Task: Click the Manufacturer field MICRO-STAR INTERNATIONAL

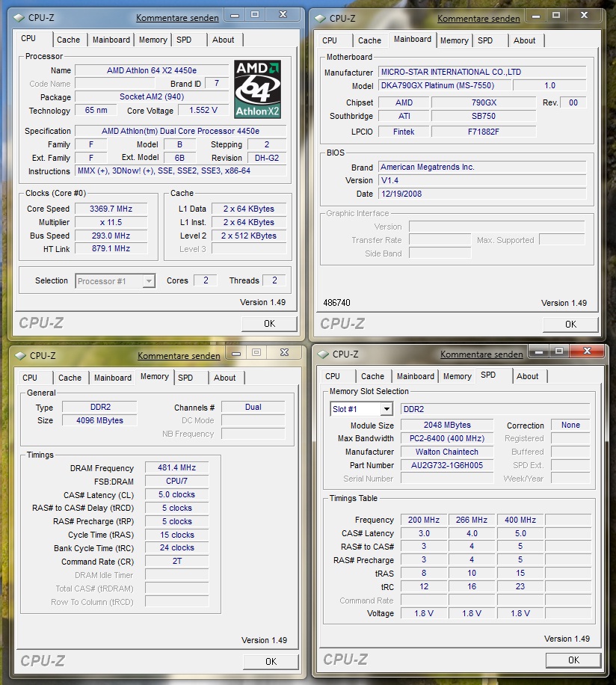Action: click(482, 72)
